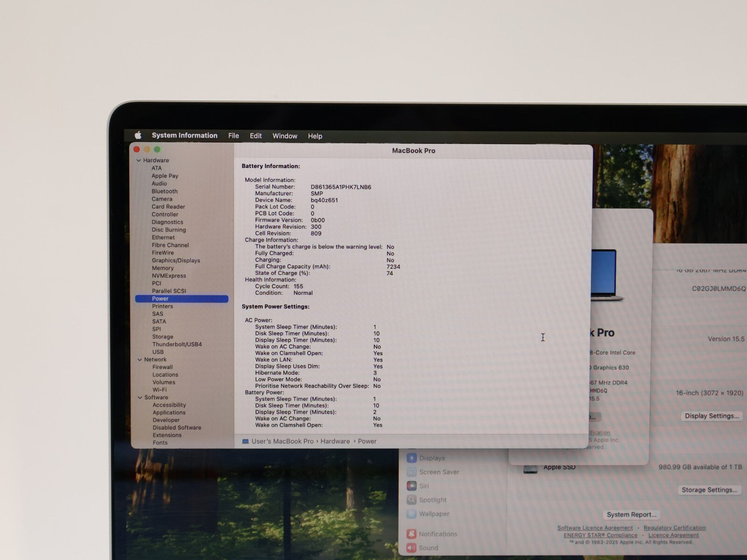Select Accessibility under Software
747x560 pixels.
click(169, 405)
